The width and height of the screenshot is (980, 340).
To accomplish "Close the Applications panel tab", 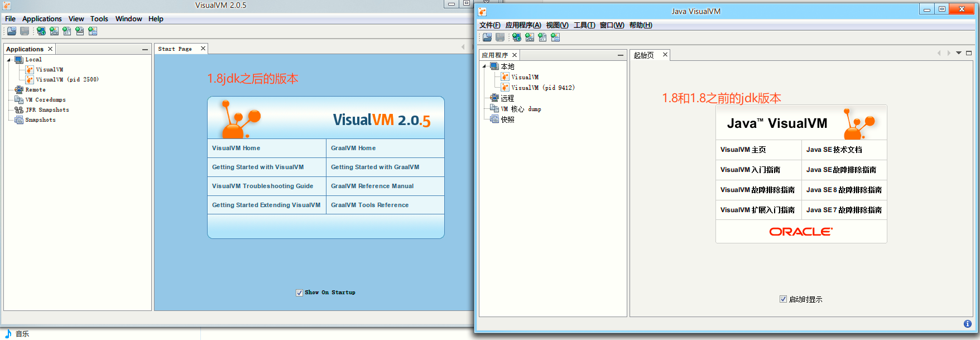I will [x=50, y=49].
